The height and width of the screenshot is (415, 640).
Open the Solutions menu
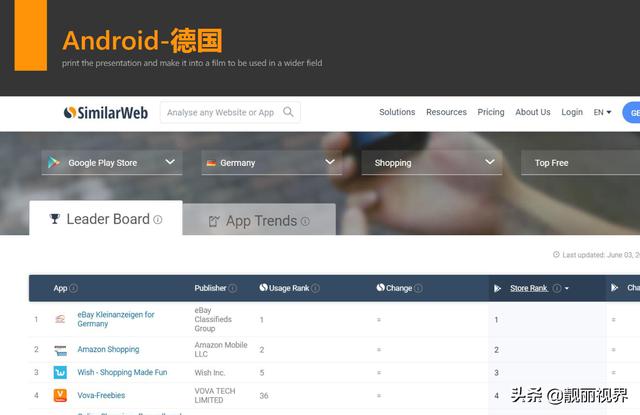click(397, 112)
